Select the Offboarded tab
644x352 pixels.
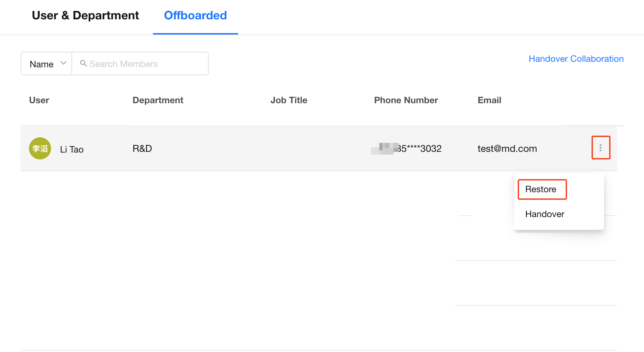click(195, 16)
